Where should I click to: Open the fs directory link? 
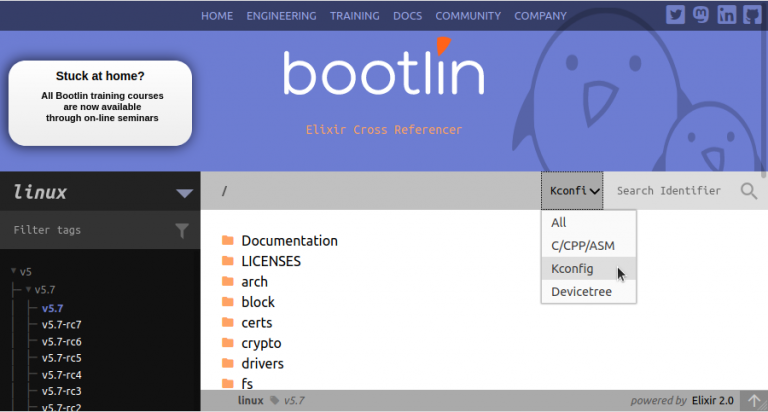pyautogui.click(x=247, y=384)
